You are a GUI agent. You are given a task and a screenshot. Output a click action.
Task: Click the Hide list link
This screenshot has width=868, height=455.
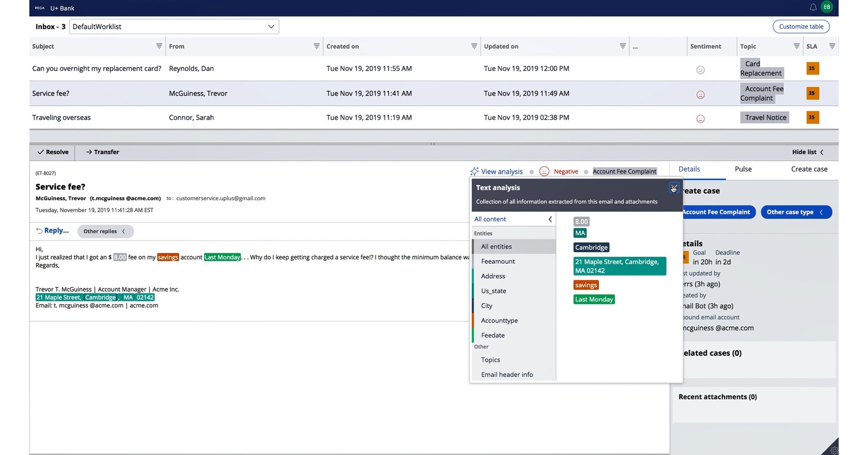tap(804, 152)
